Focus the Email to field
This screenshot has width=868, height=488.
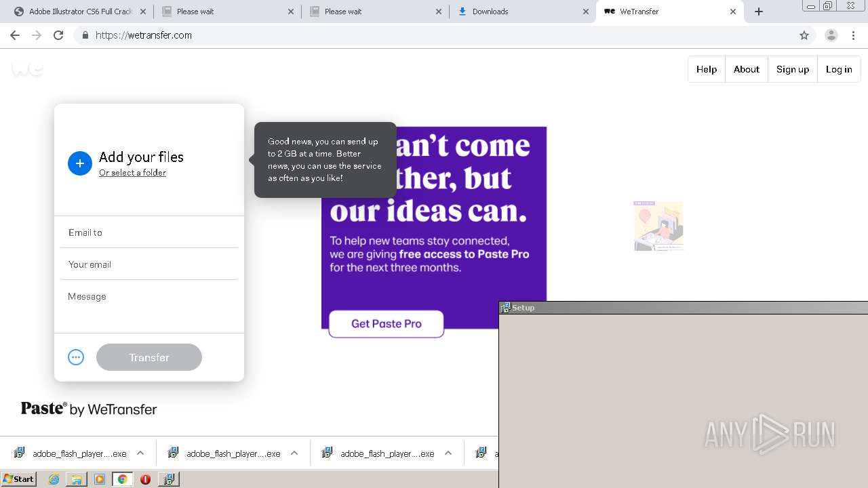[x=149, y=232]
